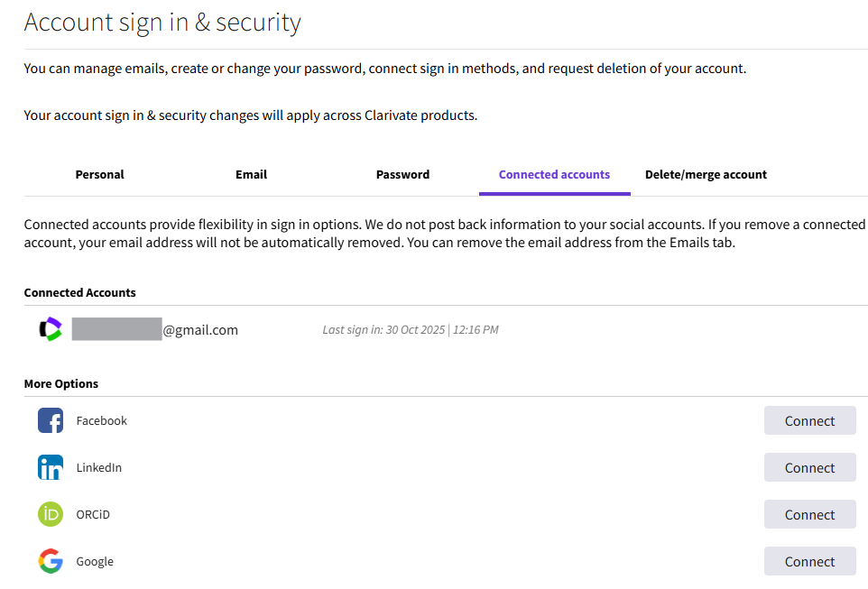Screen dimensions: 868x589
Task: Click the More Options section header
Action: point(60,383)
